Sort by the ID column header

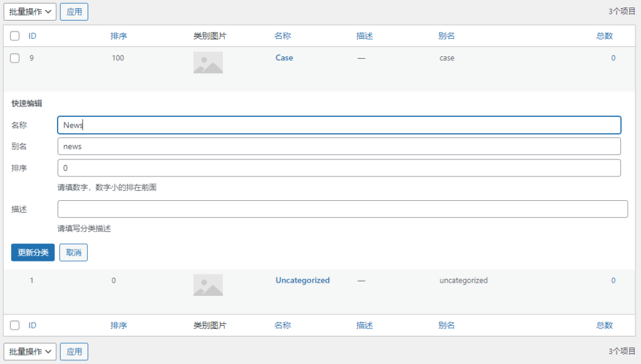pyautogui.click(x=33, y=36)
